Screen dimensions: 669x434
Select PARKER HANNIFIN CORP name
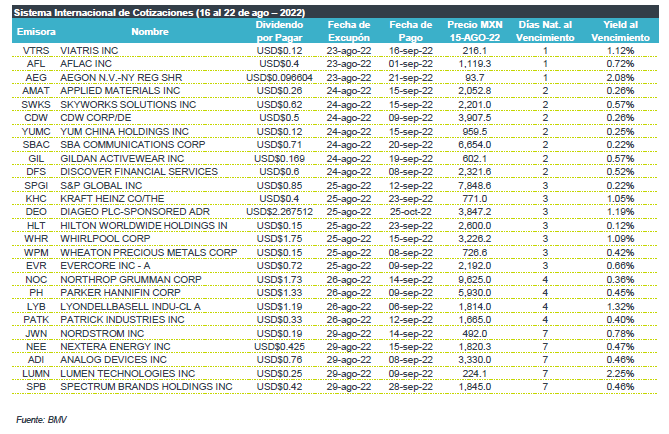click(120, 293)
